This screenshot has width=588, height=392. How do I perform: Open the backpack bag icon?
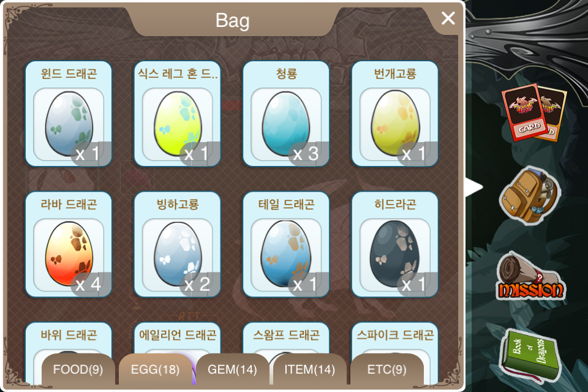530,195
